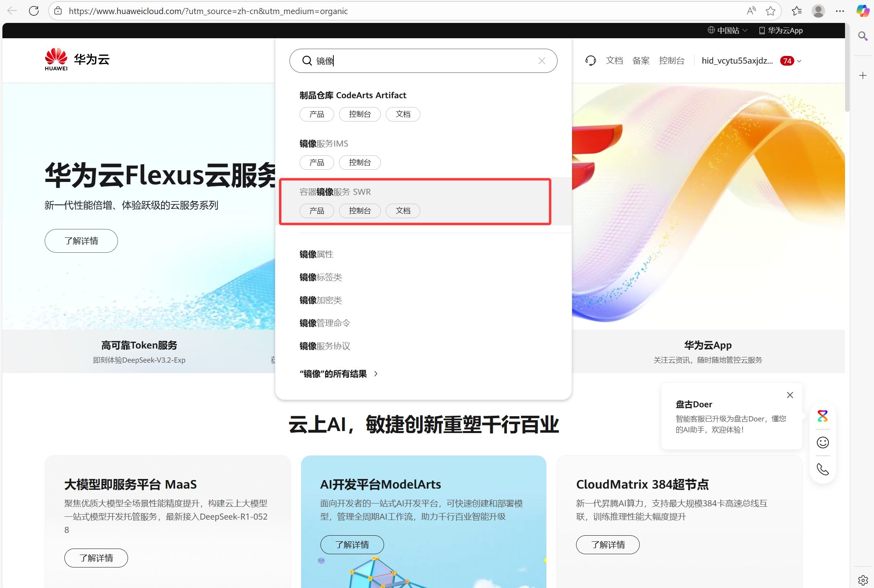874x588 pixels.
Task: Click inside the 镜像 search input field
Action: (x=423, y=61)
